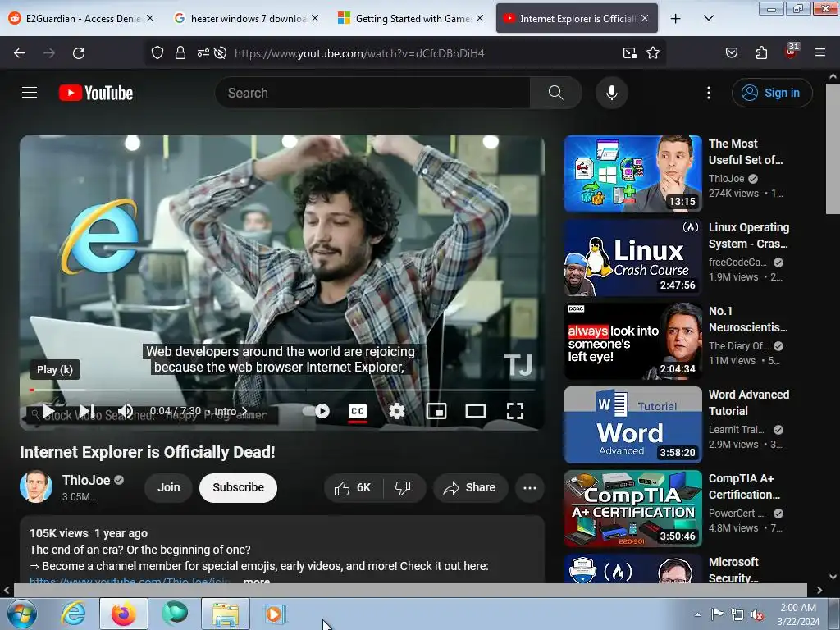Toggle closed captions CC button
Image resolution: width=840 pixels, height=630 pixels.
pos(358,412)
